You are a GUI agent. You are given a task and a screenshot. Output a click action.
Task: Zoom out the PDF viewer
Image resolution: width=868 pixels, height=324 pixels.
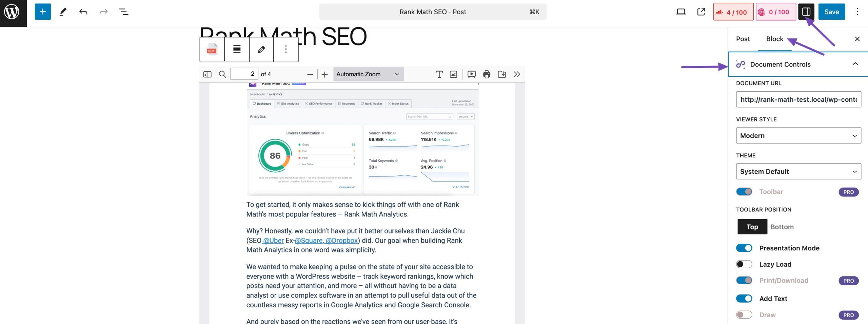click(310, 74)
